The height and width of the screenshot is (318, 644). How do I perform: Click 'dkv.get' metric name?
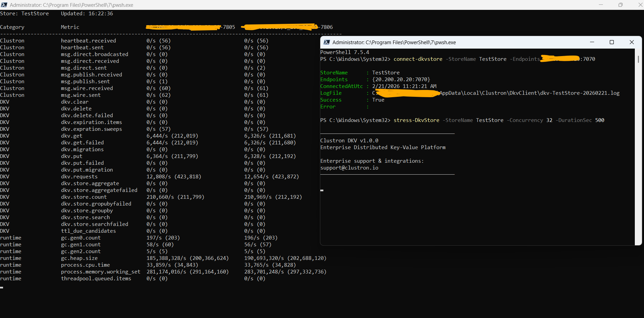[x=72, y=136]
